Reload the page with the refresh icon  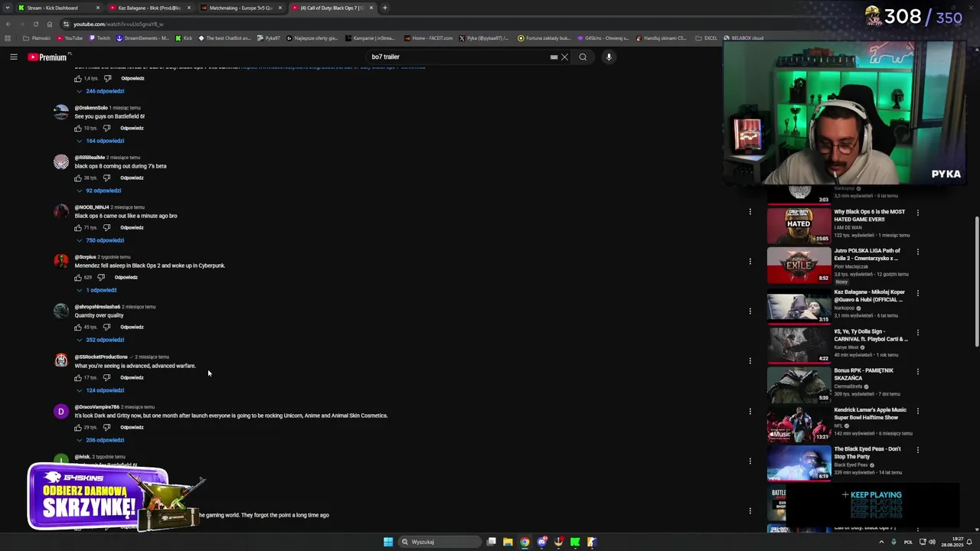pyautogui.click(x=36, y=24)
